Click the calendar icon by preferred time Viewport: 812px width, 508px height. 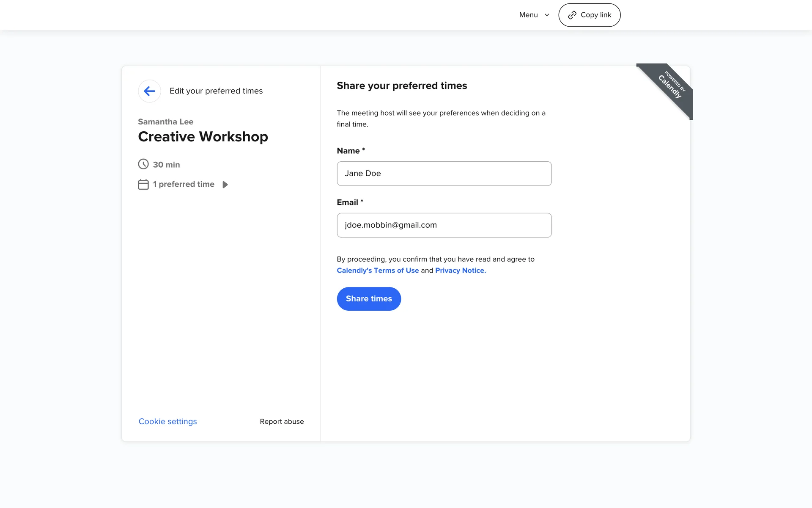point(143,185)
